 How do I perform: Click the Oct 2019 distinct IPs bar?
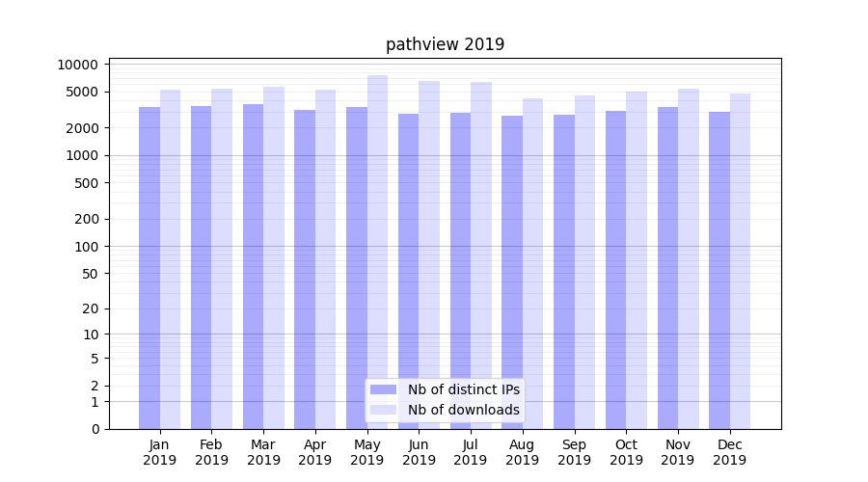coord(615,269)
